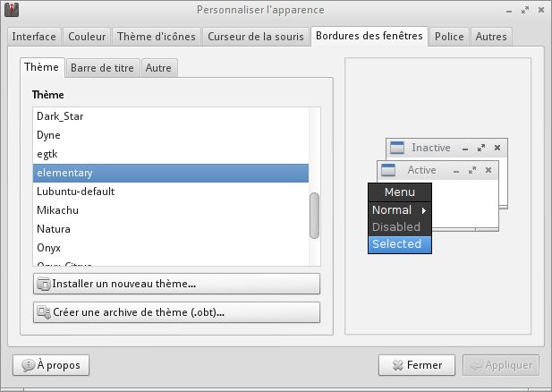The image size is (552, 392).
Task: Select the Mikachu theme
Action: pos(171,210)
